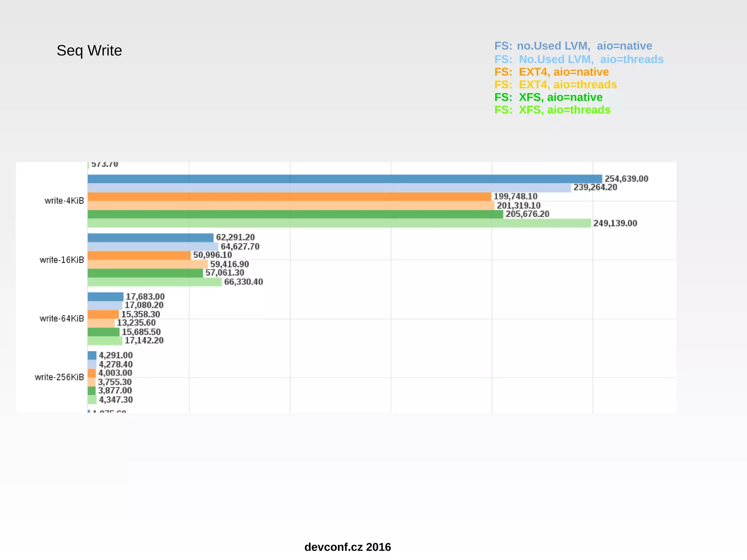Click the dark blue 62,291.20 bar
747x560 pixels.
(x=150, y=237)
